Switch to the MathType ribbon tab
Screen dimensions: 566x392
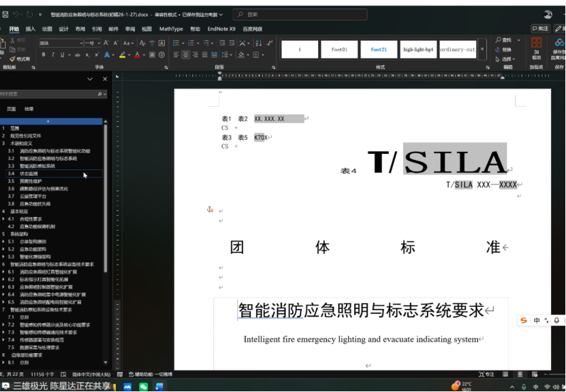tap(172, 29)
